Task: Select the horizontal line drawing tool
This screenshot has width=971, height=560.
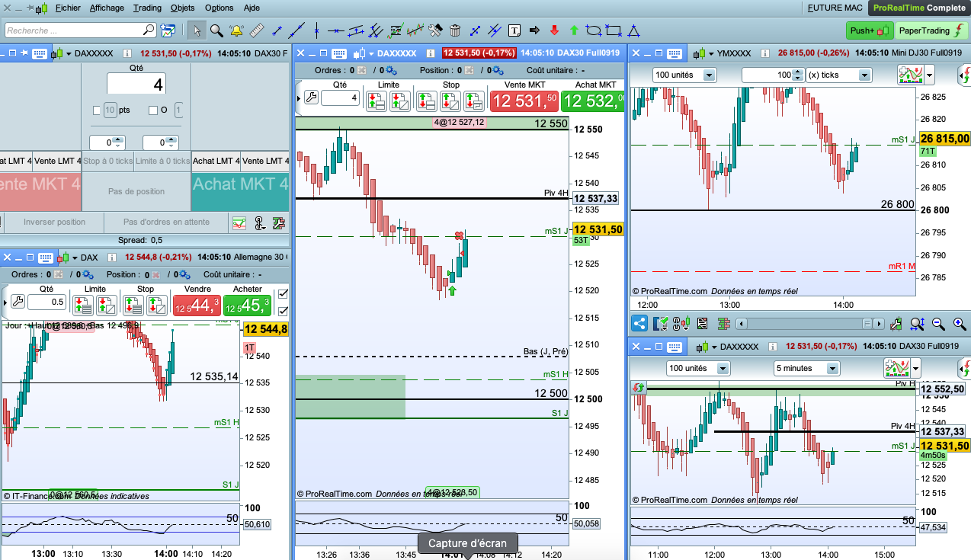Action: pyautogui.click(x=336, y=30)
